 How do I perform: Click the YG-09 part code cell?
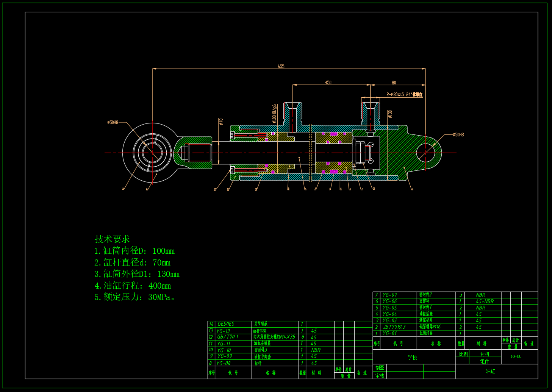(225, 356)
